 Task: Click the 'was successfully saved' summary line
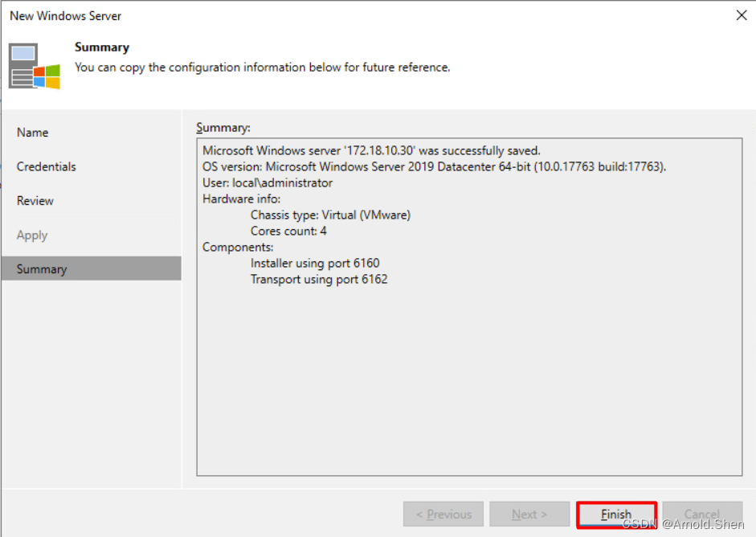[x=371, y=150]
